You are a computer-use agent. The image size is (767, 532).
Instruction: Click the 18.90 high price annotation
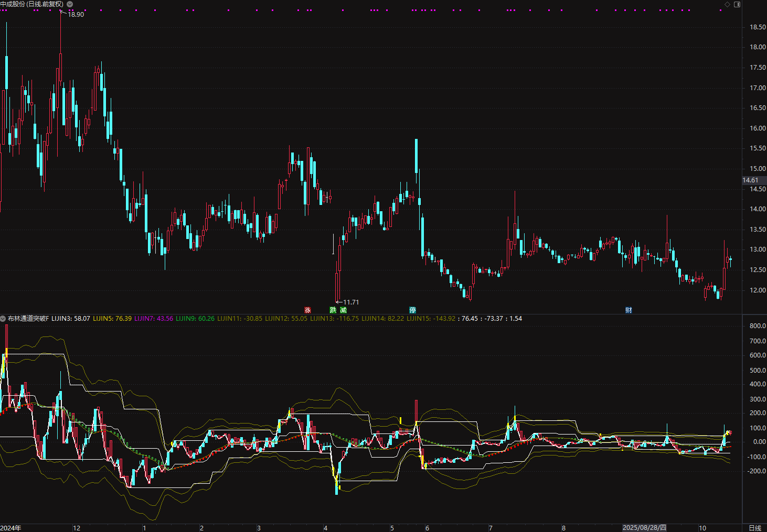[x=76, y=15]
